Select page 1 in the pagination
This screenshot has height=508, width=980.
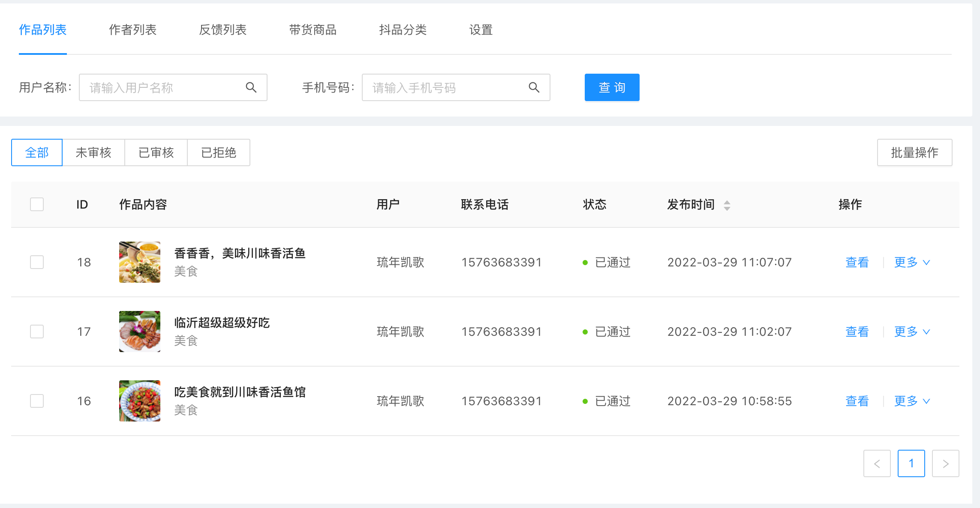(911, 463)
